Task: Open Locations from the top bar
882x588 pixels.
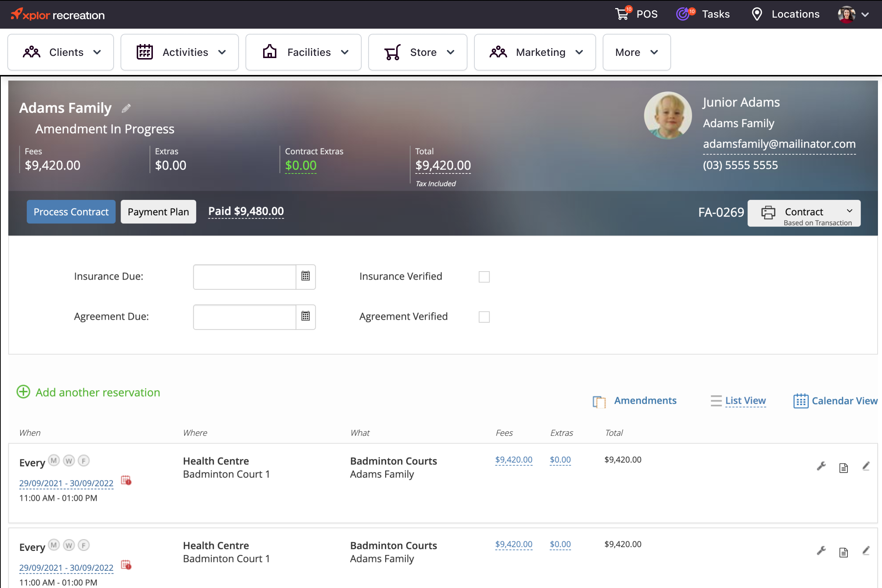Action: tap(785, 14)
